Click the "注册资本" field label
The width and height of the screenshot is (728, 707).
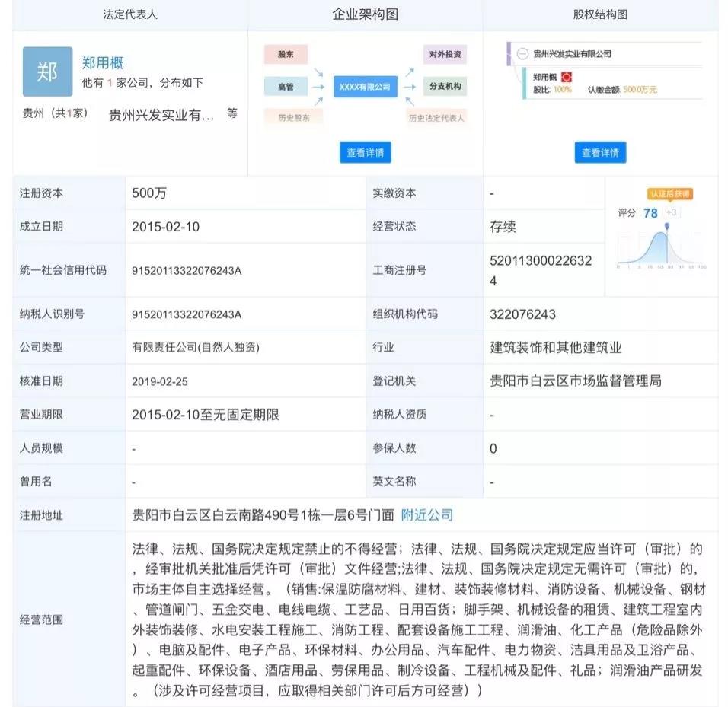point(41,193)
